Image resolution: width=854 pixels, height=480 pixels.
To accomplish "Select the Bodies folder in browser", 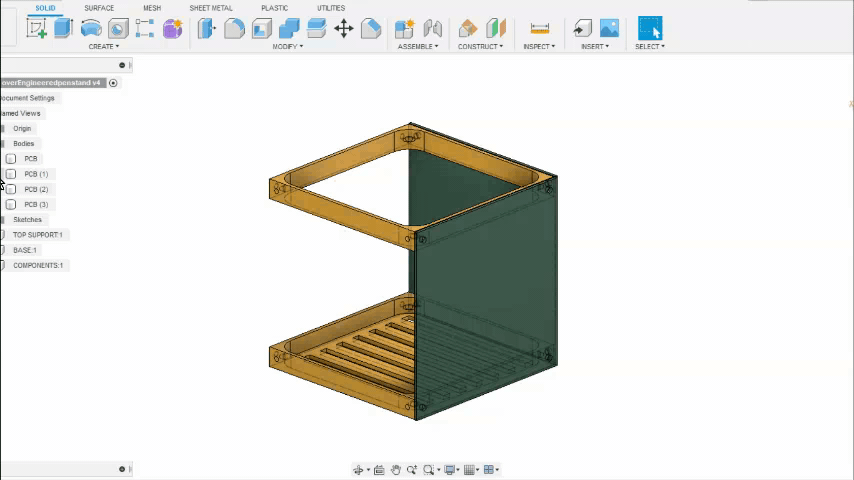I will [23, 144].
